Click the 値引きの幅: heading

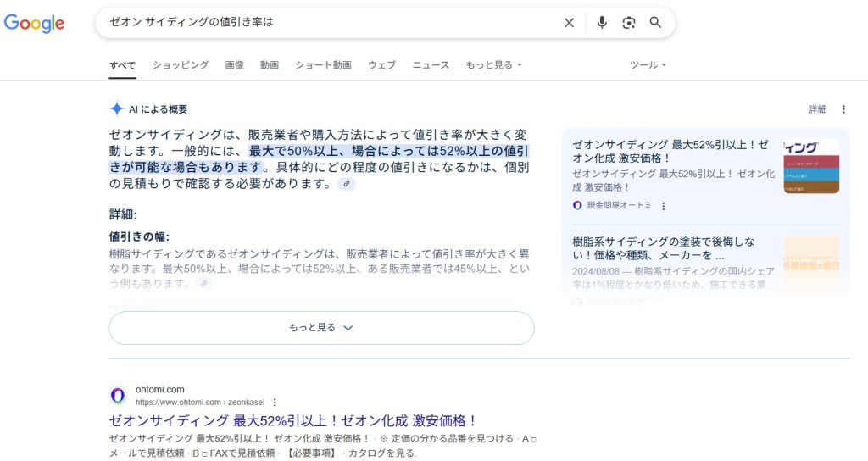pos(139,237)
